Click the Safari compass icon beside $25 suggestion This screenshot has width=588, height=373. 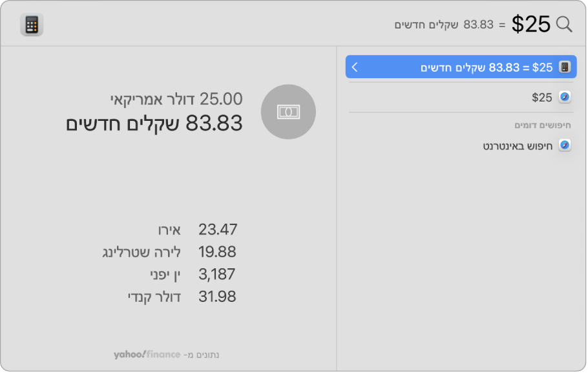[565, 97]
